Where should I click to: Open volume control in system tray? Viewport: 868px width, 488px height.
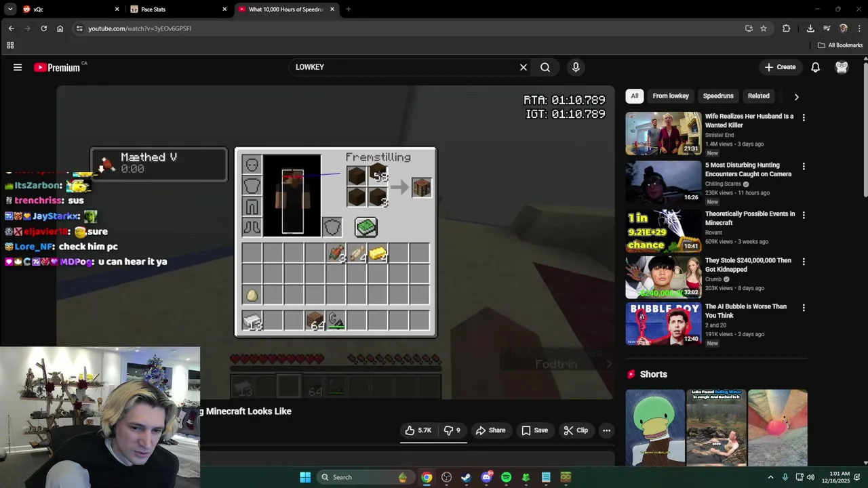pos(810,477)
